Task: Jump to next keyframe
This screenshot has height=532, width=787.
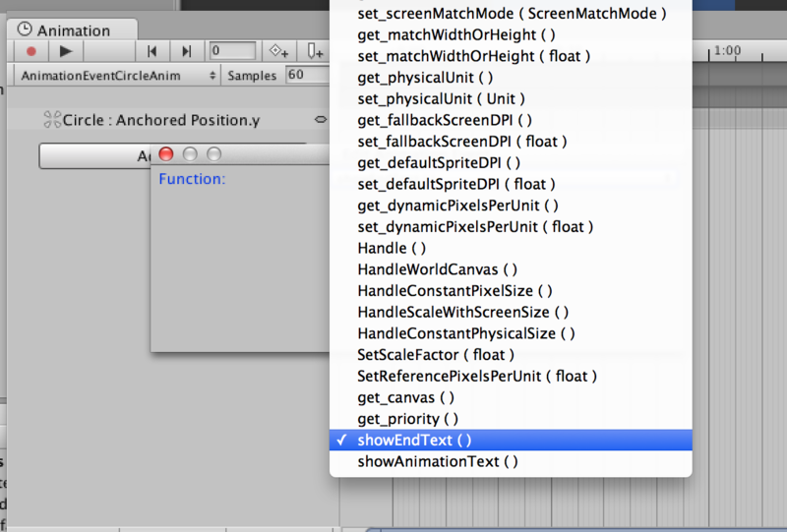Action: pyautogui.click(x=187, y=51)
